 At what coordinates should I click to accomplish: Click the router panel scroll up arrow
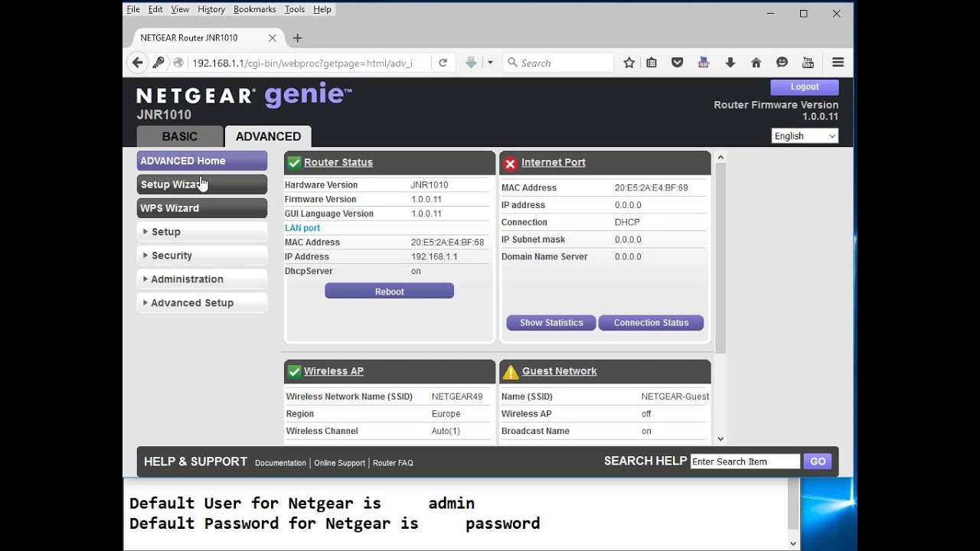point(720,157)
